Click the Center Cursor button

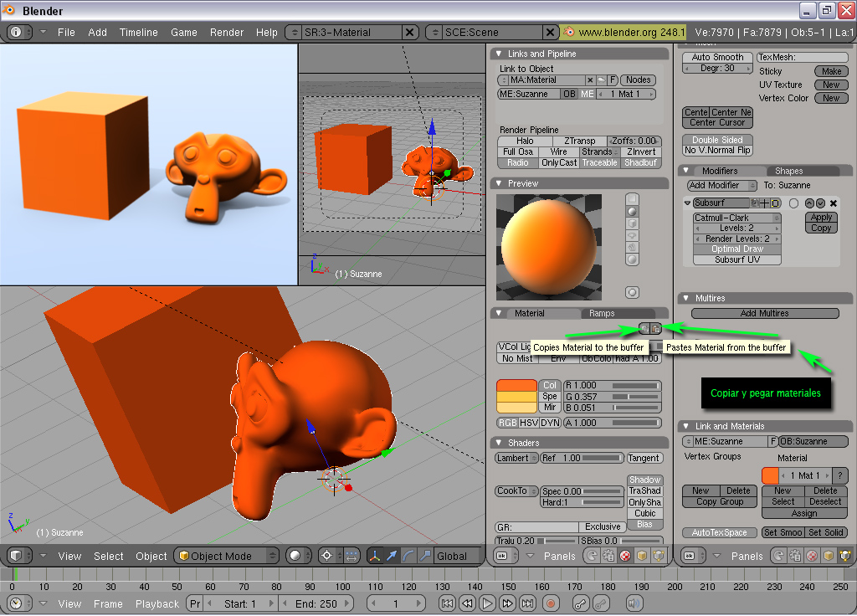click(717, 123)
